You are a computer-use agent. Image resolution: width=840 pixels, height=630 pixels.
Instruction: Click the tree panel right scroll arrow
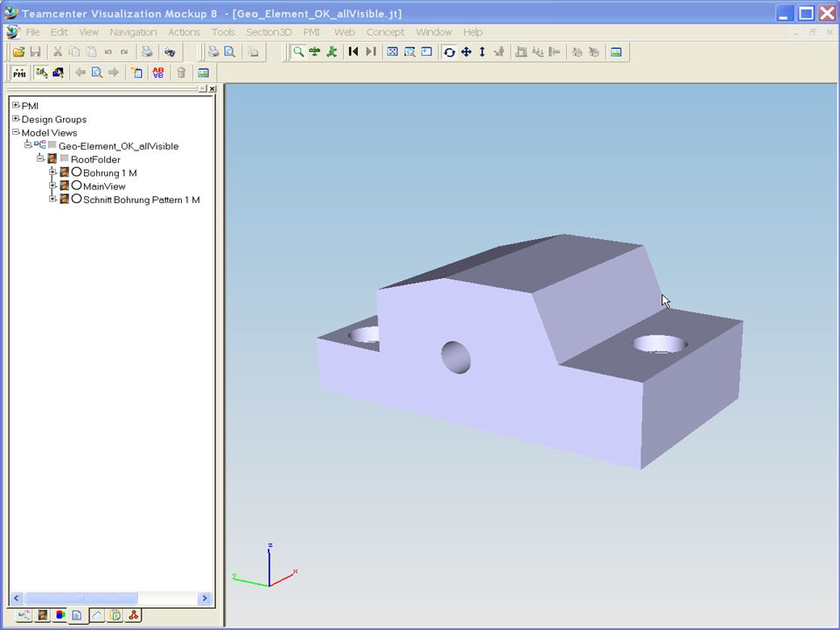[204, 598]
